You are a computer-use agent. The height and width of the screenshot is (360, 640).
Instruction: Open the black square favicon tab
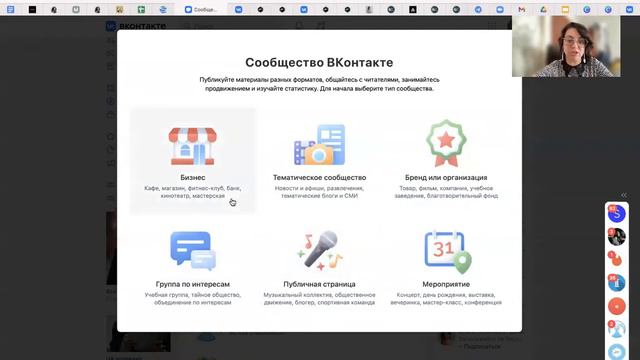click(x=32, y=9)
